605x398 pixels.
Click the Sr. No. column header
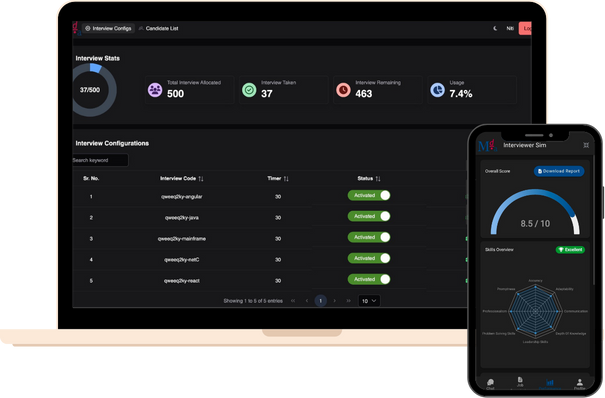pyautogui.click(x=91, y=179)
